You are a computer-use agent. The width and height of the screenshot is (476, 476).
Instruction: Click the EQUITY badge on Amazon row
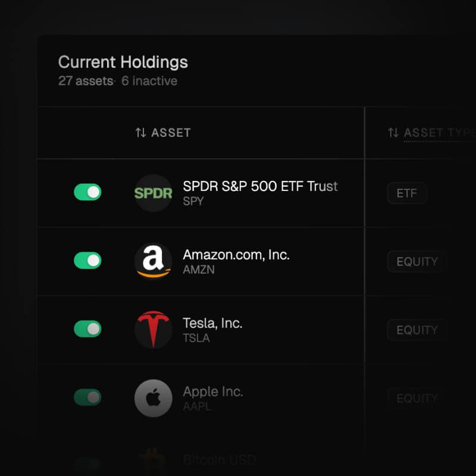(x=417, y=261)
